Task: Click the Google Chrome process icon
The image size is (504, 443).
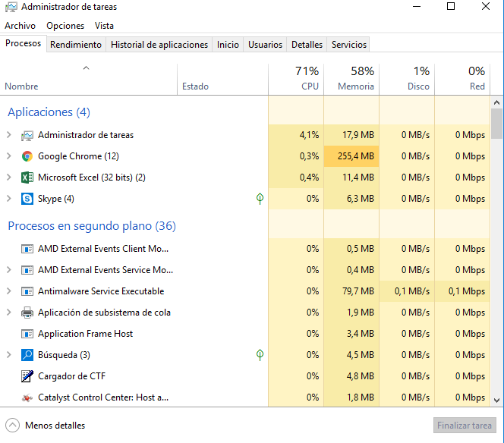Action: pyautogui.click(x=27, y=156)
